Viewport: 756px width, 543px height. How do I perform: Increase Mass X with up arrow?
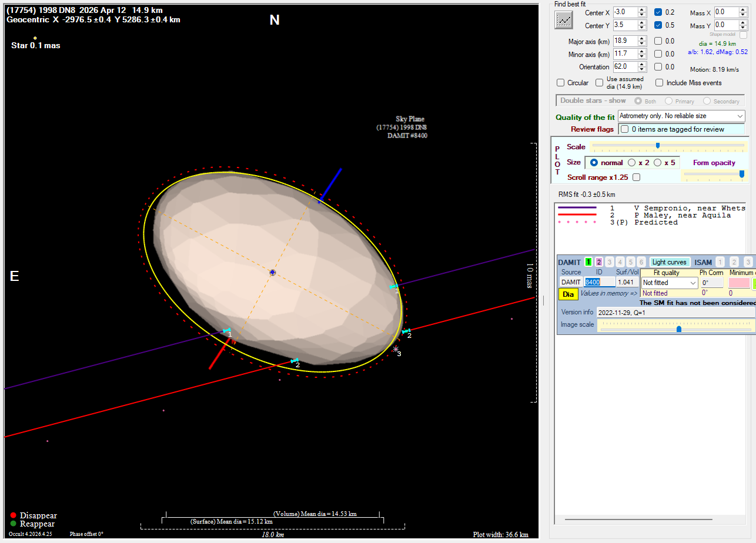click(743, 9)
